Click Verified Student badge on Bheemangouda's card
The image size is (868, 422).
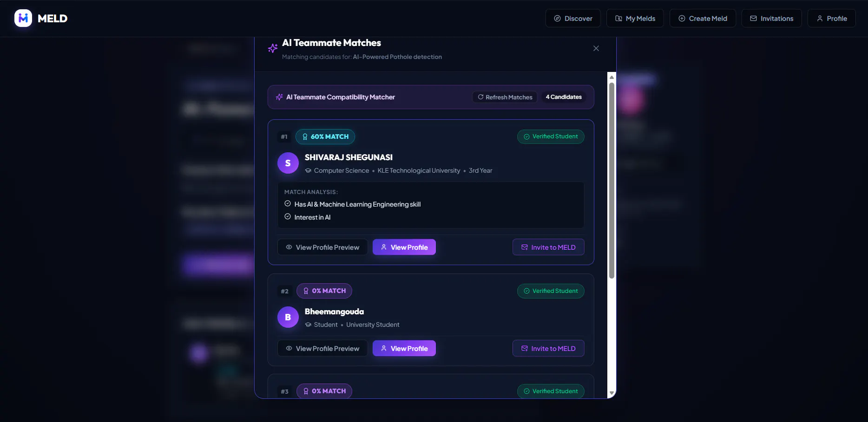(551, 291)
